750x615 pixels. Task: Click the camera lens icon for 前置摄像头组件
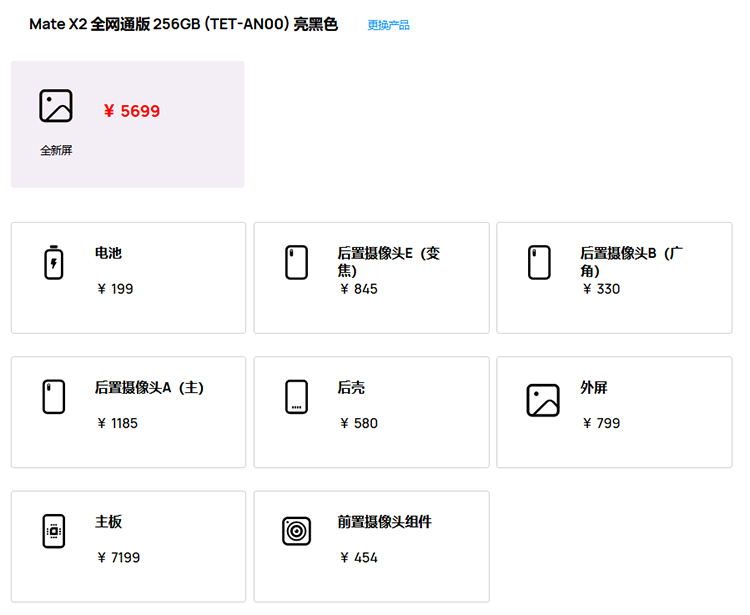pos(296,531)
